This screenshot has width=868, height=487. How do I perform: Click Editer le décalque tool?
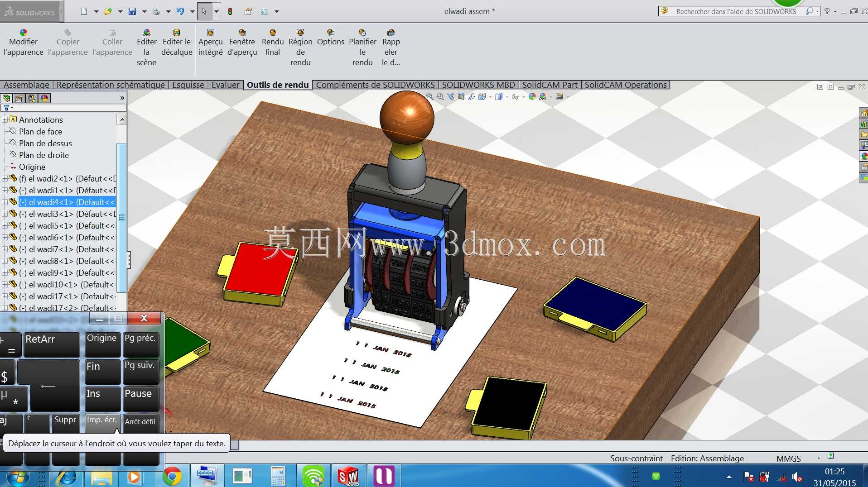[x=177, y=43]
